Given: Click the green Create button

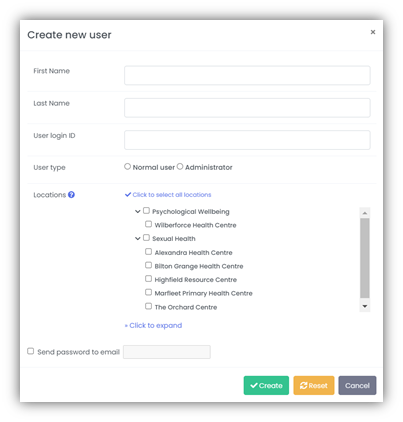Looking at the screenshot, I should (x=266, y=385).
